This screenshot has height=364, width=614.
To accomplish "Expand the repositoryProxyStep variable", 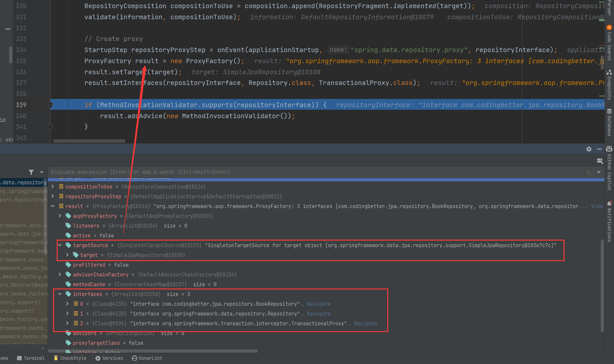I will 53,196.
